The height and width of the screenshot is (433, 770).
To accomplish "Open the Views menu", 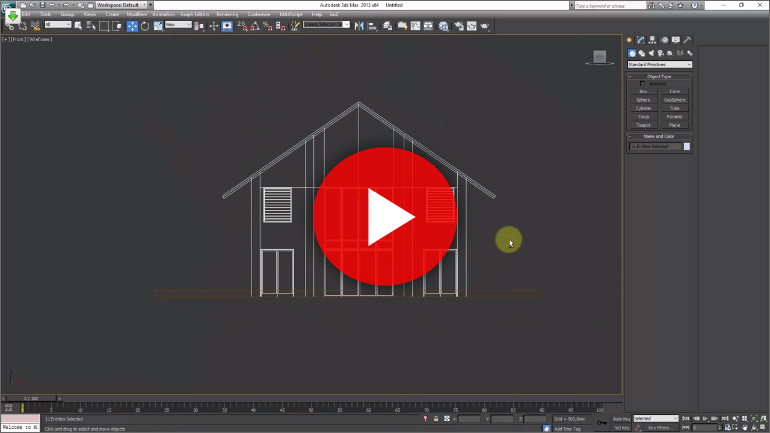I will pyautogui.click(x=89, y=14).
